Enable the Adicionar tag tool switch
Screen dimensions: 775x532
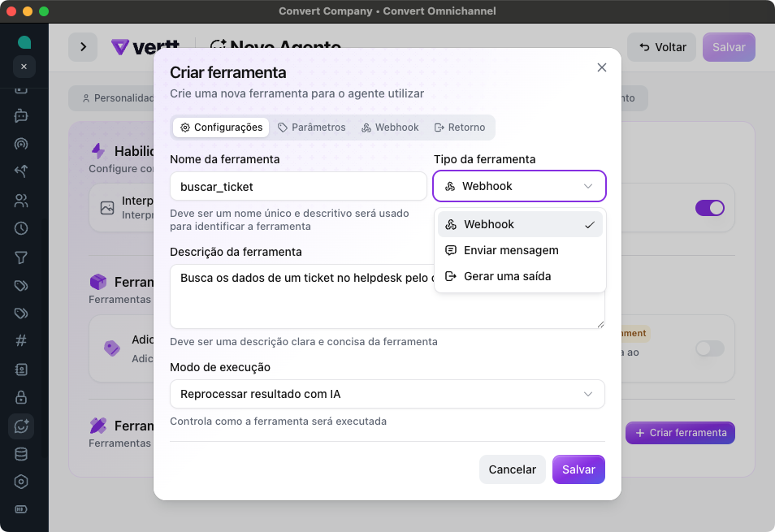click(710, 348)
